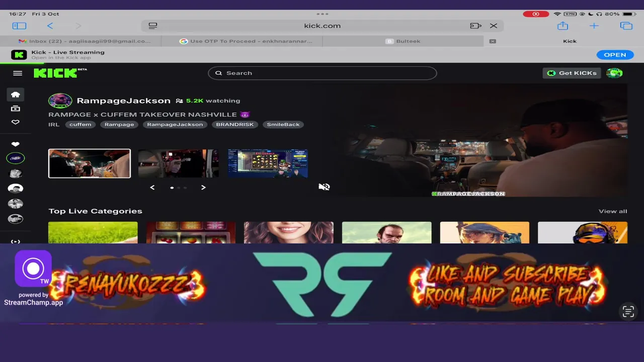644x362 pixels.
Task: Tap the live text scan icon
Action: tap(628, 312)
